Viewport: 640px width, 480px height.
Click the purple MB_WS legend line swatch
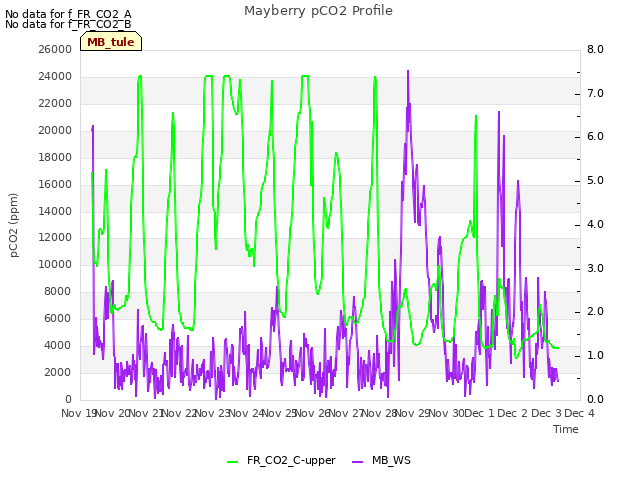[357, 461]
